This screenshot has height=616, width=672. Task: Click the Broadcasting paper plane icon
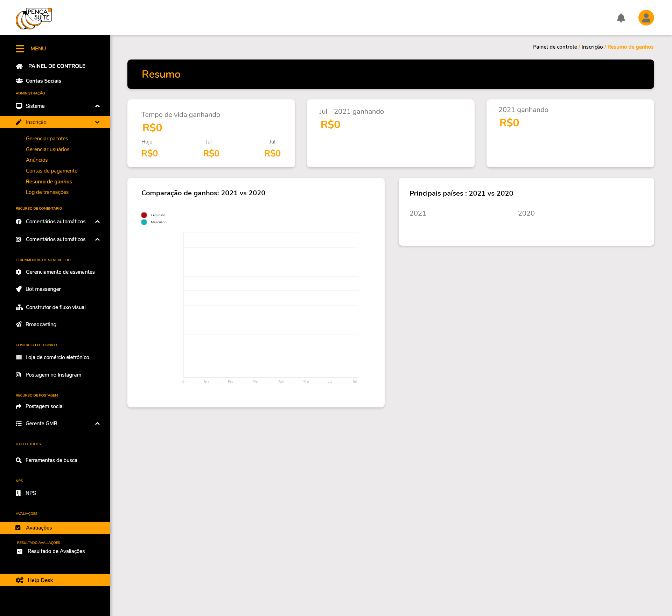point(19,324)
